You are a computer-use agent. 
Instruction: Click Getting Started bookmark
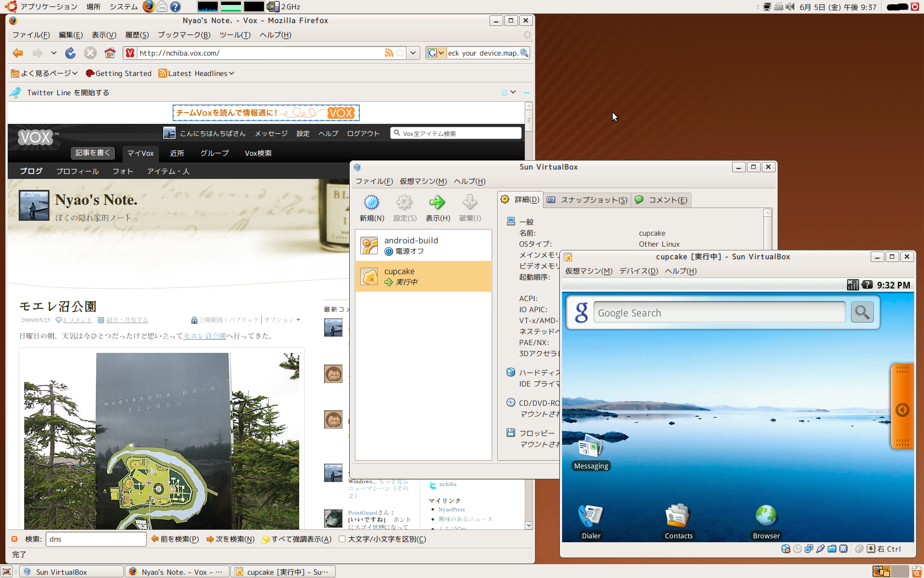[118, 73]
